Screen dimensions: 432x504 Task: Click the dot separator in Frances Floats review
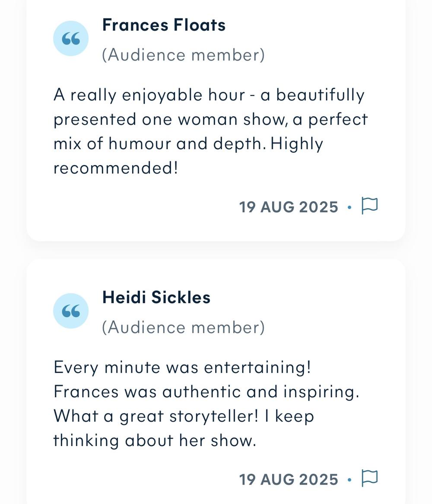coord(349,207)
